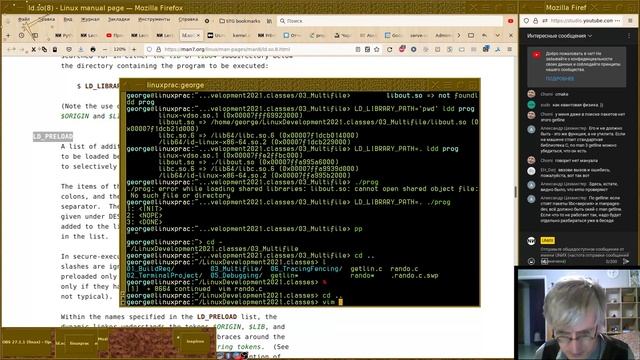Focus the Поиск search field
This screenshot has height=360, width=640.
tap(390, 21)
